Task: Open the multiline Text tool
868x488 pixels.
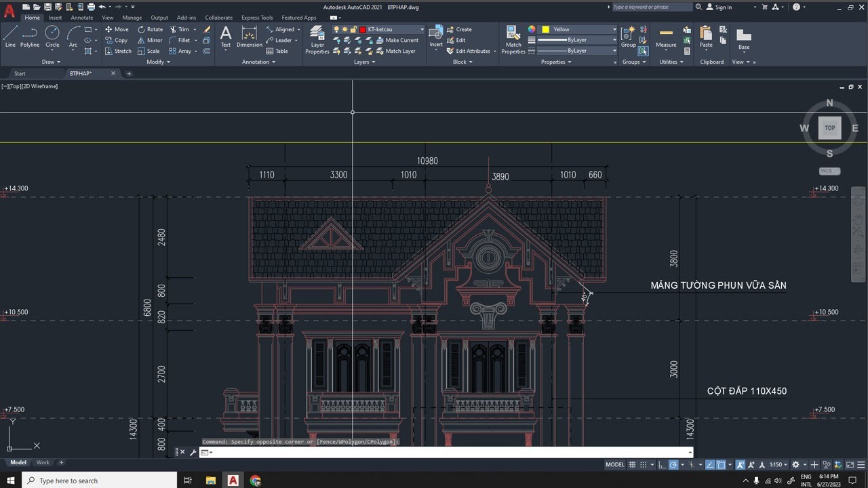Action: (x=226, y=37)
